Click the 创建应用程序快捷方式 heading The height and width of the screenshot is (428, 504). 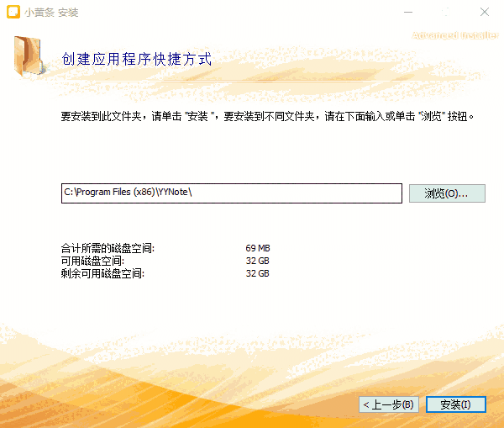[137, 59]
